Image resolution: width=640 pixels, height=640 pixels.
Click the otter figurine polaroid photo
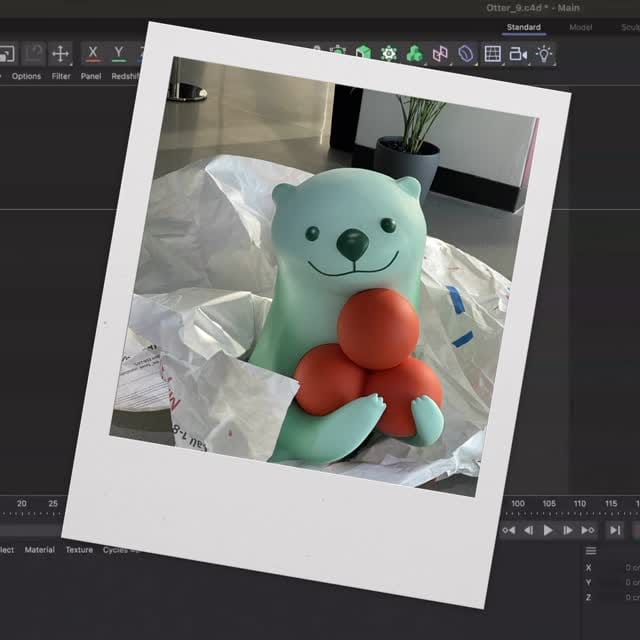coord(316,315)
